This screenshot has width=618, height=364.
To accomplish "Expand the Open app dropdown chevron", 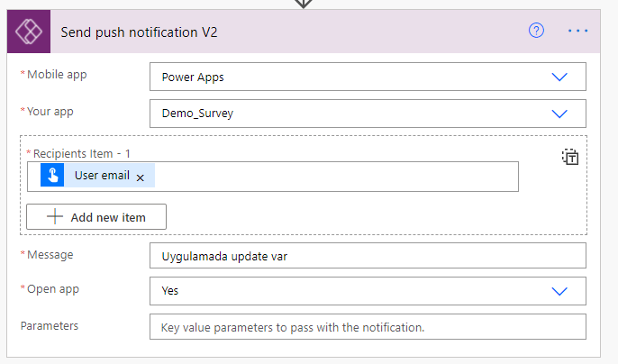I will click(559, 292).
